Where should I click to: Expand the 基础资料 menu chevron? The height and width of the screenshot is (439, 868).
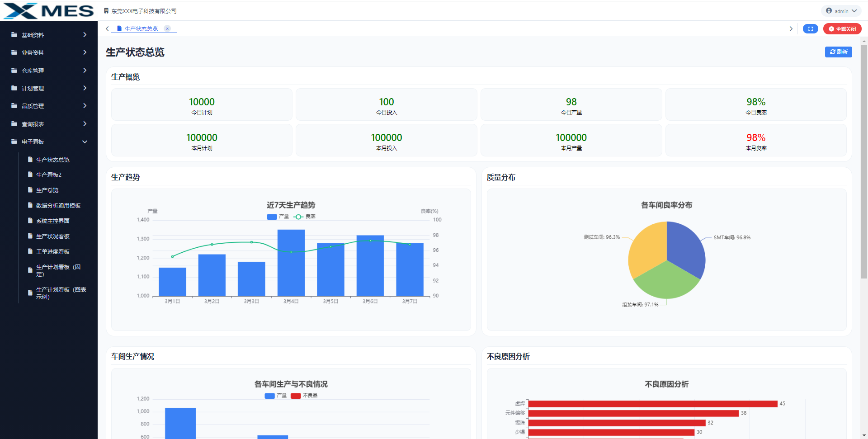pos(85,35)
